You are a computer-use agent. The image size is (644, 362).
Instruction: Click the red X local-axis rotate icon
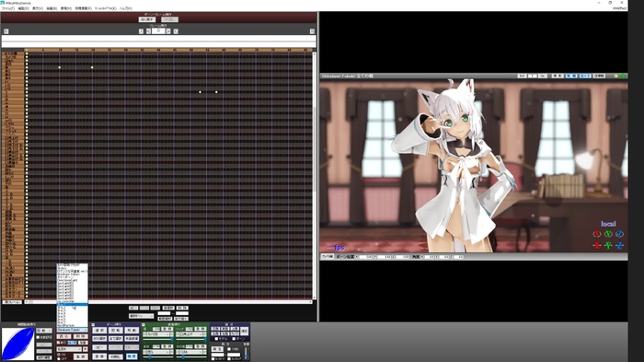point(597,234)
